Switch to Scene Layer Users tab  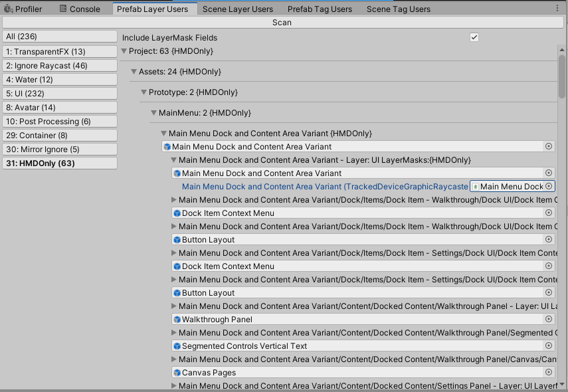click(238, 9)
